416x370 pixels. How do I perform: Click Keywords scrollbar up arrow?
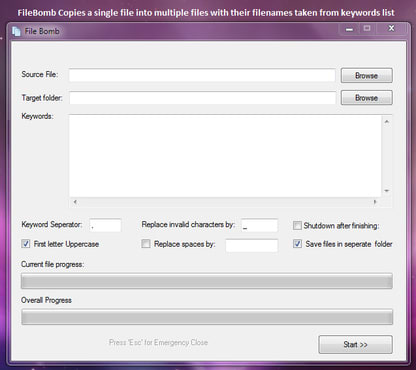click(387, 122)
